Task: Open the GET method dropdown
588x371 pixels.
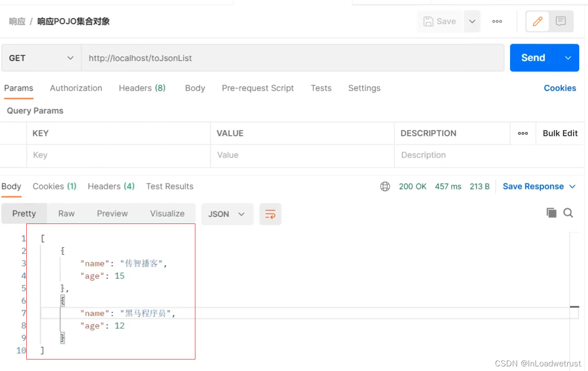Action: 41,58
